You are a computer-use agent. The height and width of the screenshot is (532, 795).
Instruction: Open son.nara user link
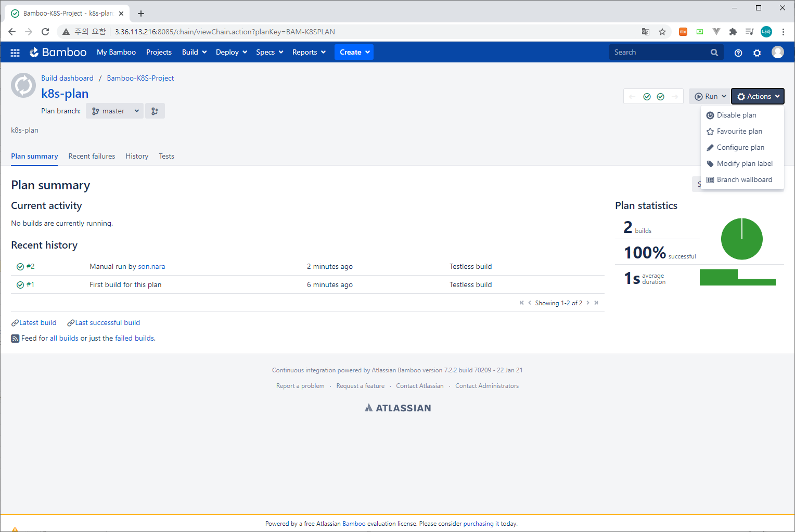[x=151, y=266]
